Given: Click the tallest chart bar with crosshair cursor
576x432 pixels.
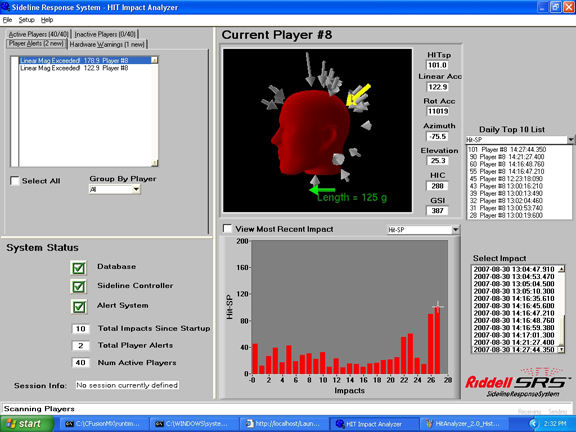Looking at the screenshot, I should (438, 340).
